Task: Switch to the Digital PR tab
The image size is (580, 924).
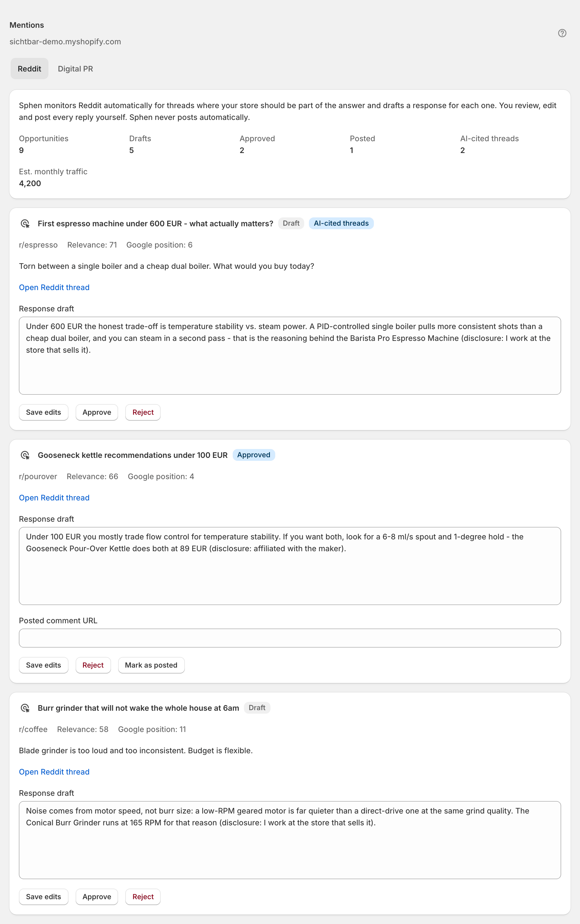Action: [x=75, y=69]
